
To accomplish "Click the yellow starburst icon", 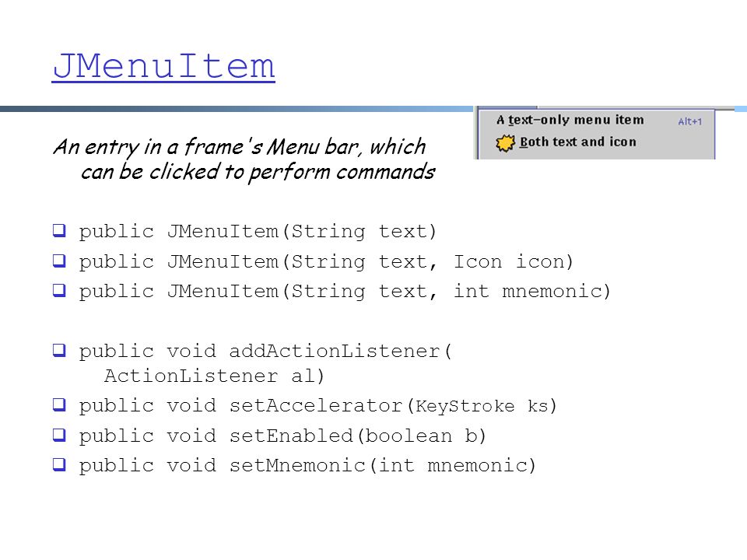I will pos(506,143).
